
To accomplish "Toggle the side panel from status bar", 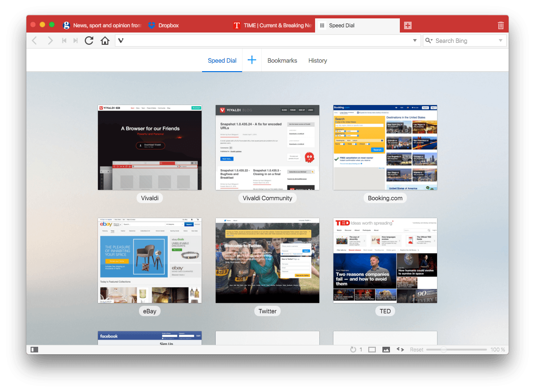I will pyautogui.click(x=34, y=350).
